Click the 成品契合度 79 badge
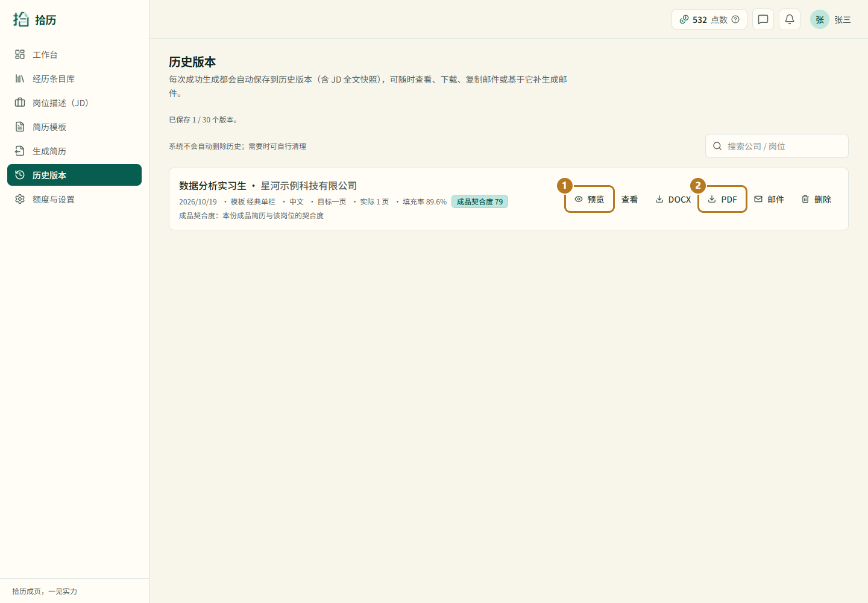The height and width of the screenshot is (603, 868). [480, 201]
